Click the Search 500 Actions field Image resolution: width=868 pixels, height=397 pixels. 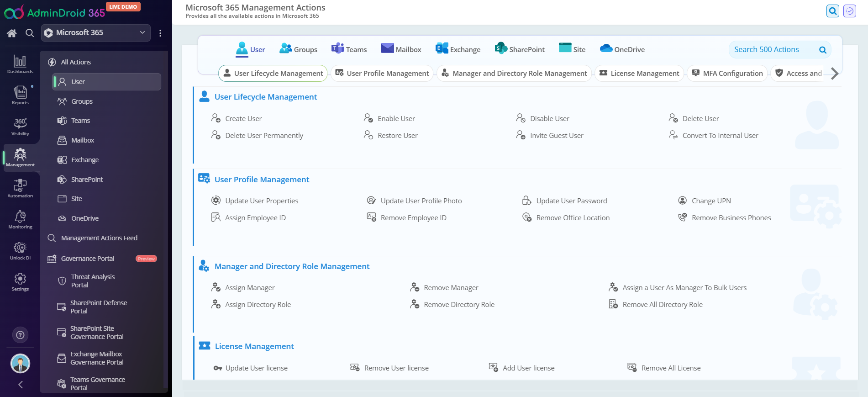[x=774, y=50]
